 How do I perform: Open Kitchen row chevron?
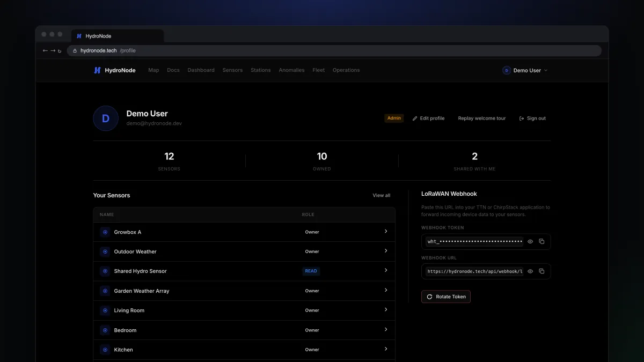(386, 349)
